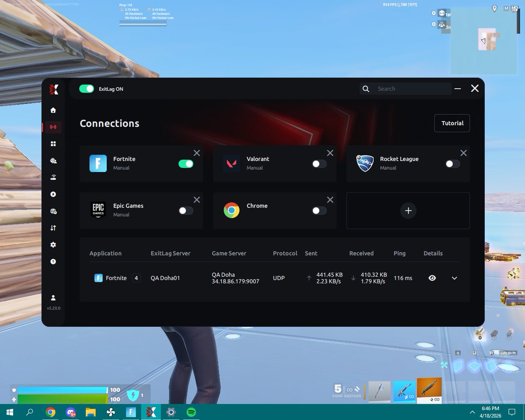Click the ExitLag Server column header

171,253
